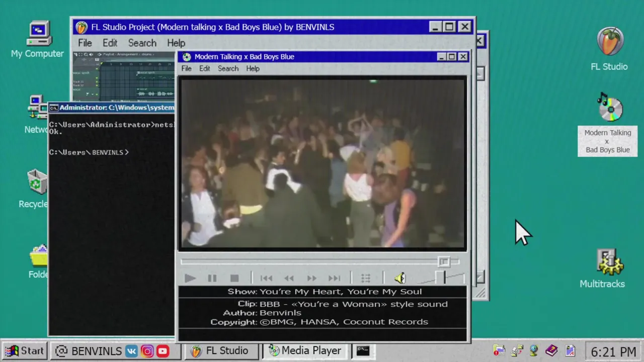Click the "Clip: BBB" info line
Screen dimensions: 644x362
click(343, 304)
